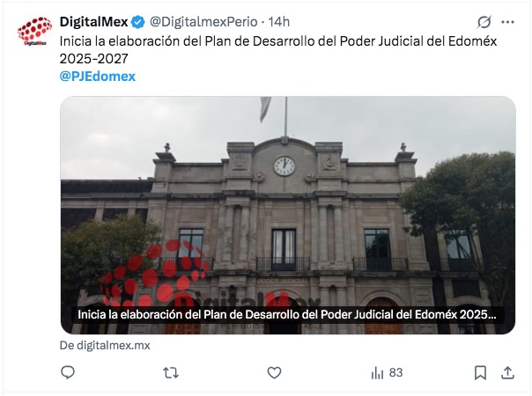This screenshot has width=532, height=396.
Task: Click the tweet text about Plan de Desarrollo
Action: 278,50
